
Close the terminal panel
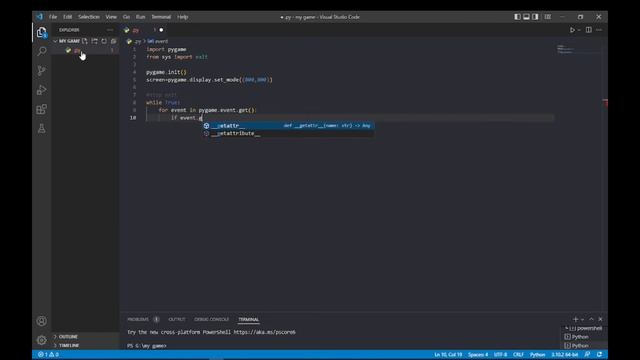pyautogui.click(x=600, y=319)
